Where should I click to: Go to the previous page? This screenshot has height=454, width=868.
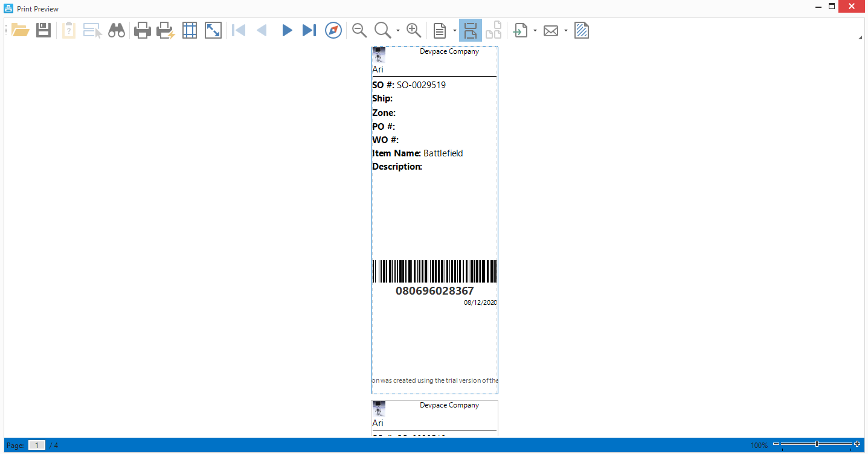262,30
